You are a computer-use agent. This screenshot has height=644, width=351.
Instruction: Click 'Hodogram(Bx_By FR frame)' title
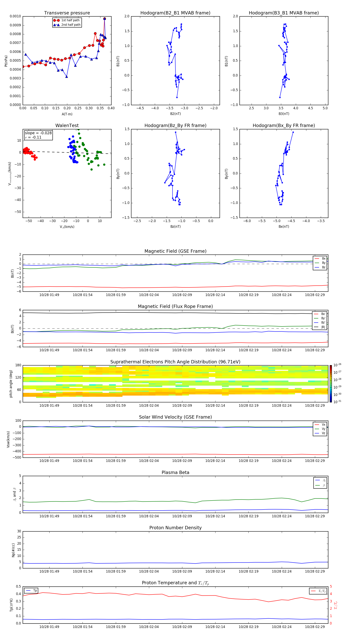tap(284, 125)
